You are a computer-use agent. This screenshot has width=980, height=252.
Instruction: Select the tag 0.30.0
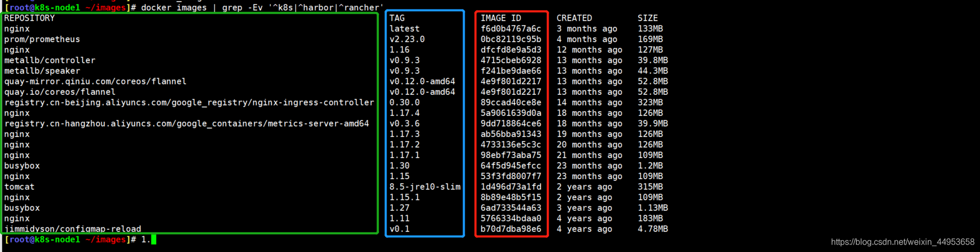coord(404,103)
